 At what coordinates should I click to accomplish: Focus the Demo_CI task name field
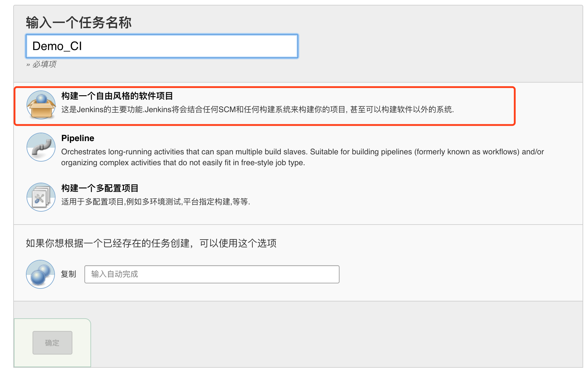point(162,46)
